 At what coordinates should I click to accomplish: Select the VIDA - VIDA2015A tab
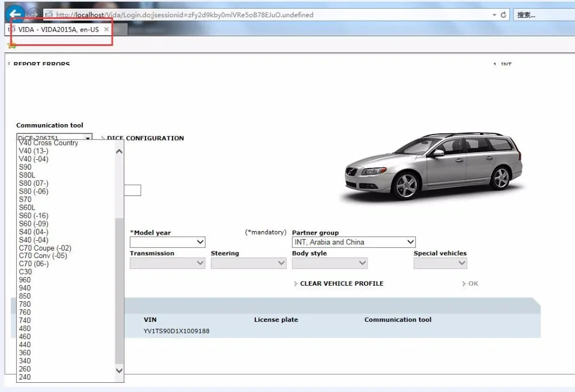(x=59, y=29)
